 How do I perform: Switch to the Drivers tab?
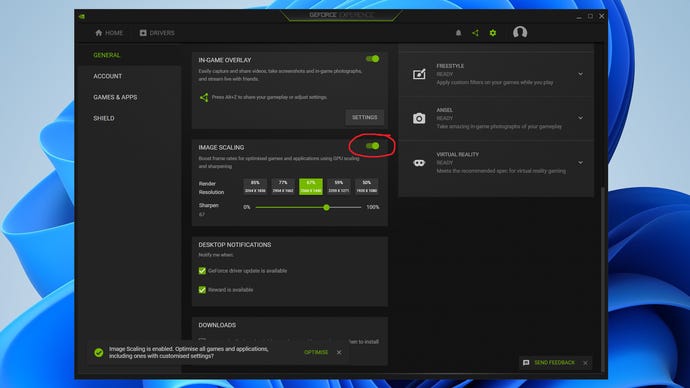pos(157,33)
